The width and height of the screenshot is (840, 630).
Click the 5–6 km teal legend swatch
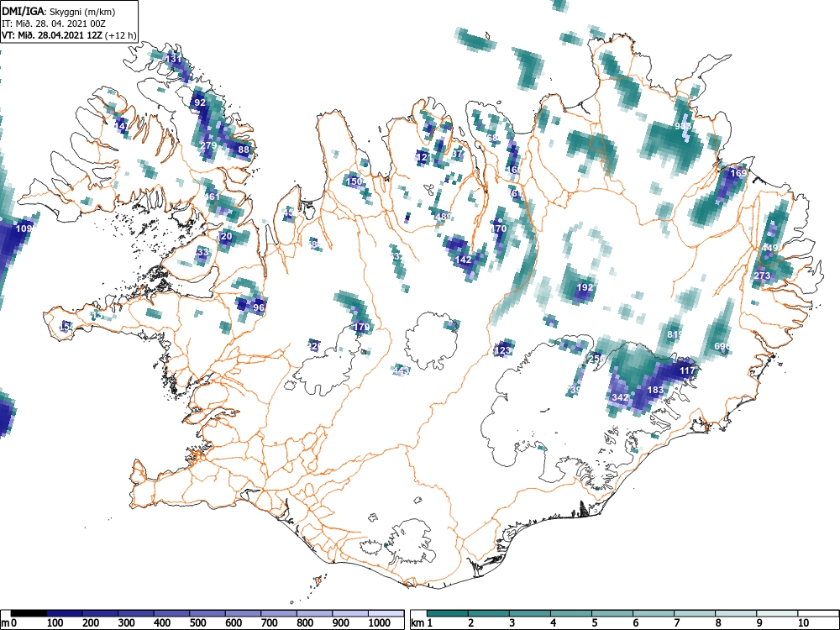(612, 613)
